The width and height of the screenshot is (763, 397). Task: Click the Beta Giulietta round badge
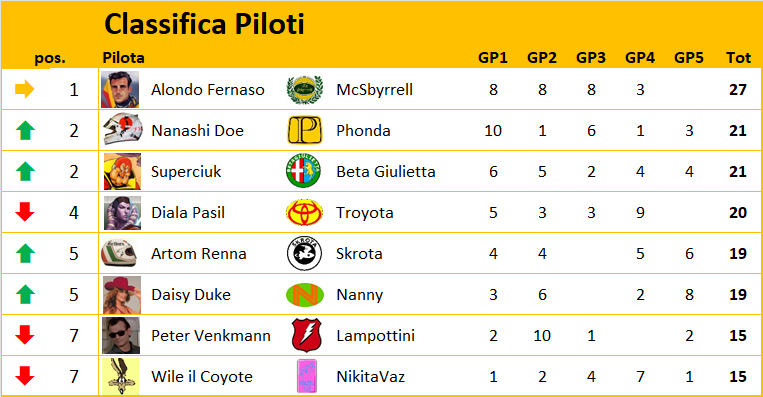304,171
